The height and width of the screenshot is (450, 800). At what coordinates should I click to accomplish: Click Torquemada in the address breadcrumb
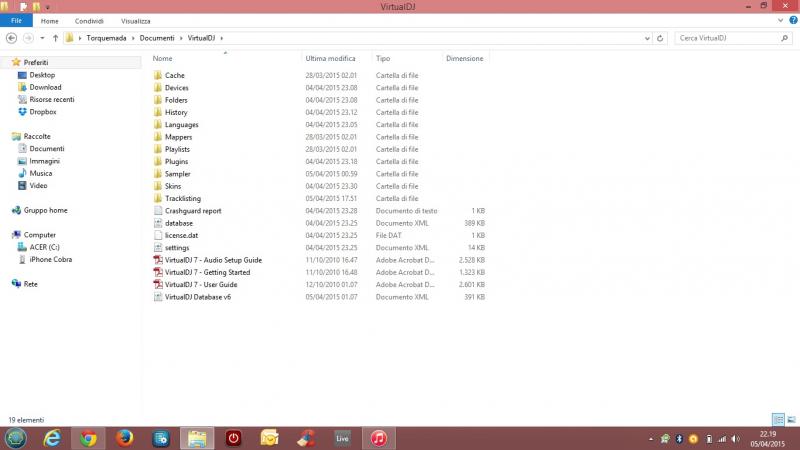(x=106, y=38)
